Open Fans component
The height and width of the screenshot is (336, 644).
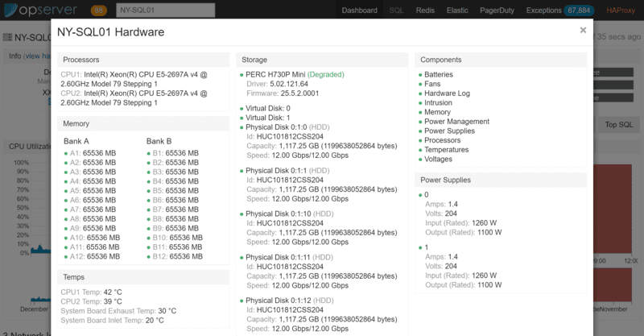coord(432,84)
